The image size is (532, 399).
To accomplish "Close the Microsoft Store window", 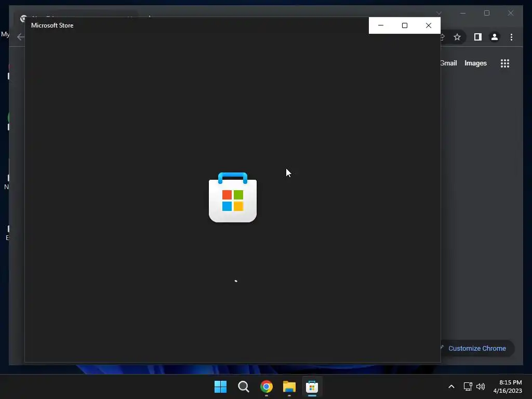I will pyautogui.click(x=429, y=25).
